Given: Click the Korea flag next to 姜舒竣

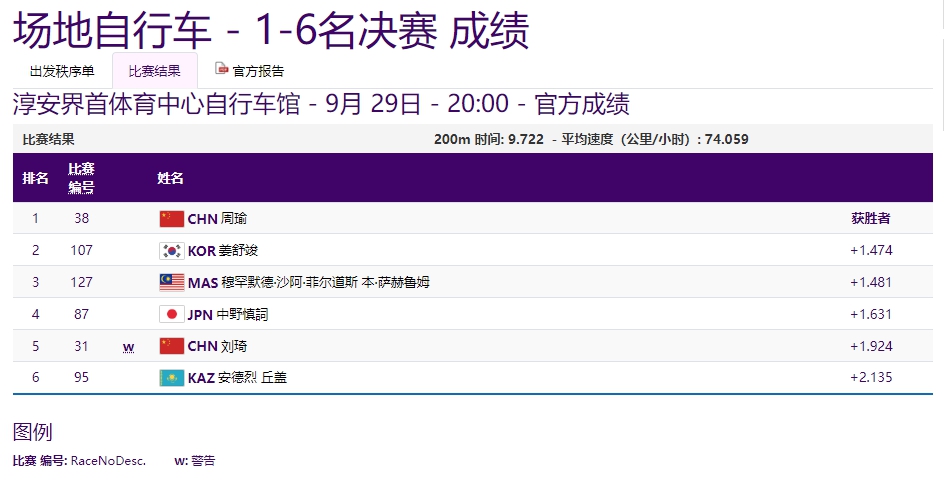Looking at the screenshot, I should pyautogui.click(x=172, y=251).
